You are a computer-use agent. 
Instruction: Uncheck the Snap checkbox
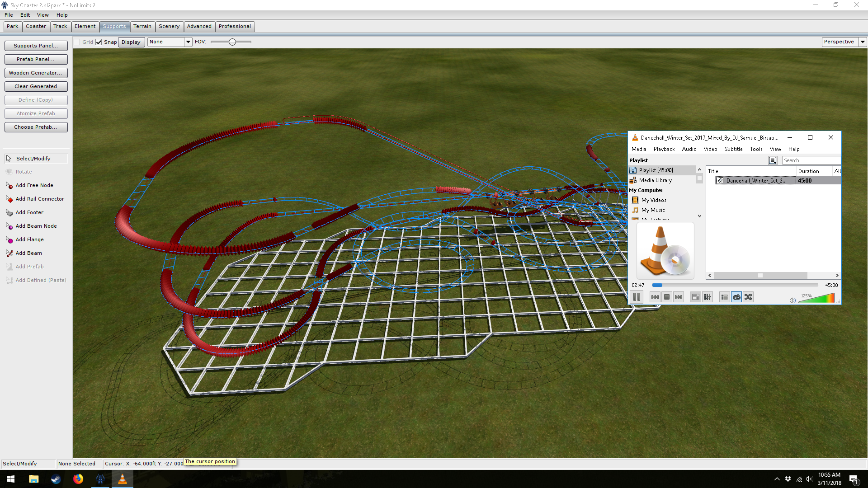point(99,42)
